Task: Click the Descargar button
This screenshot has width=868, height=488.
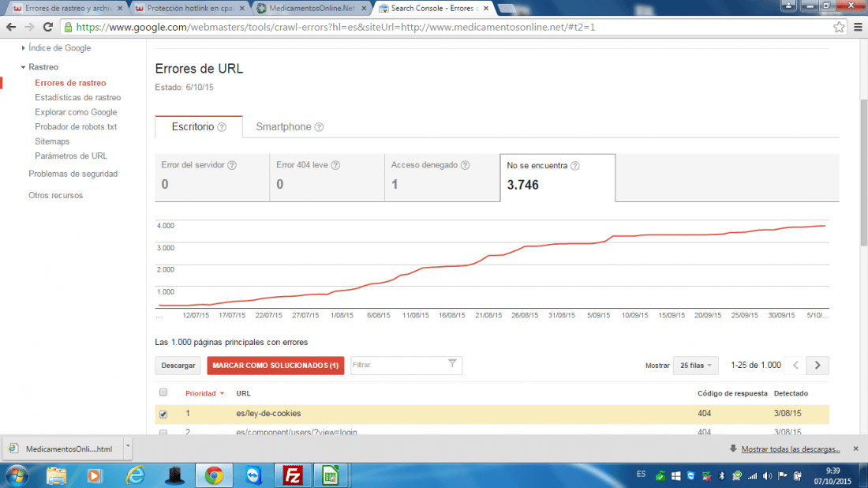Action: (178, 366)
